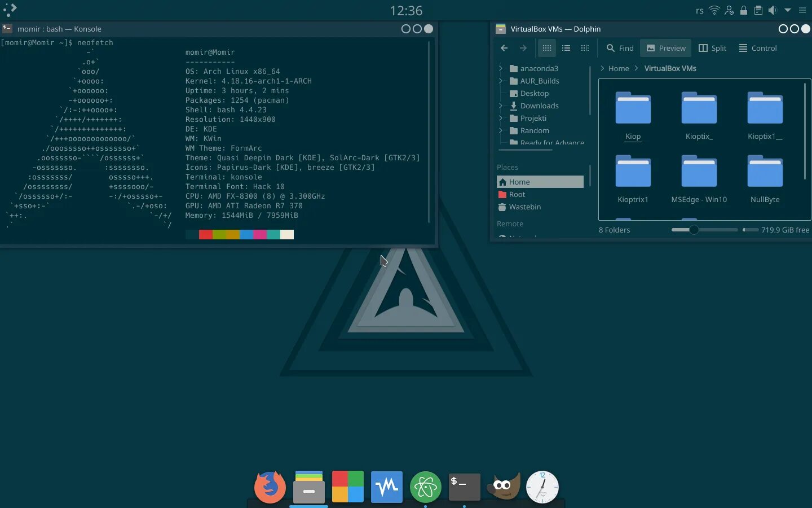Select the Kiop folder

633,115
